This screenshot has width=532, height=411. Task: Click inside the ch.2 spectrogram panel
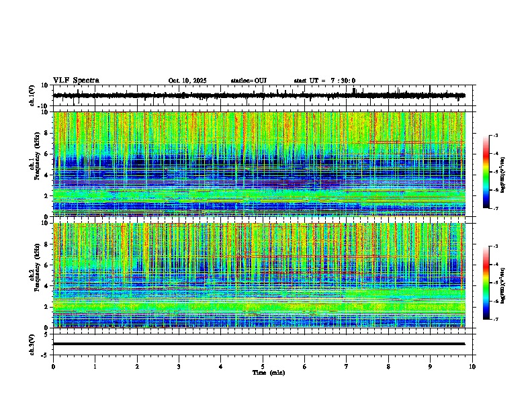259,275
